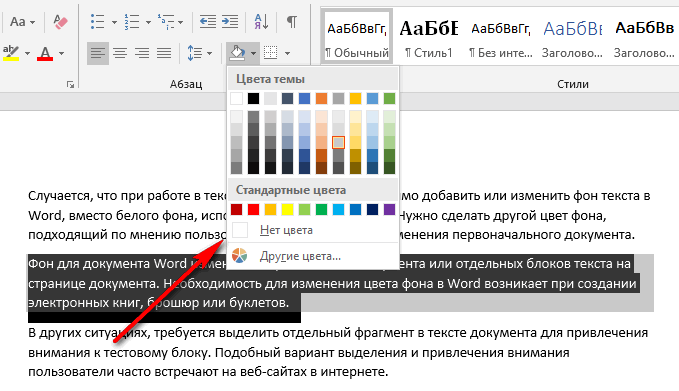Pick dark navy standard color
The width and height of the screenshot is (679, 391).
click(372, 210)
